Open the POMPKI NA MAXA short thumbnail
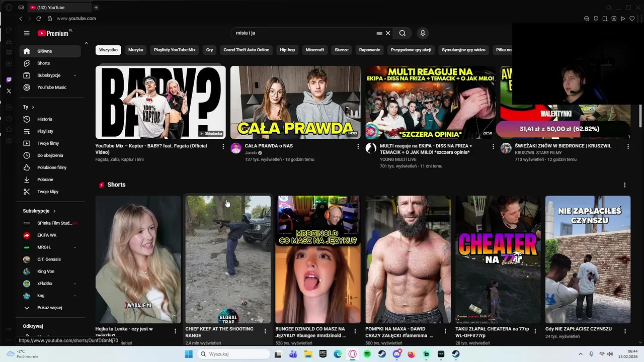The height and width of the screenshot is (362, 644). (408, 259)
